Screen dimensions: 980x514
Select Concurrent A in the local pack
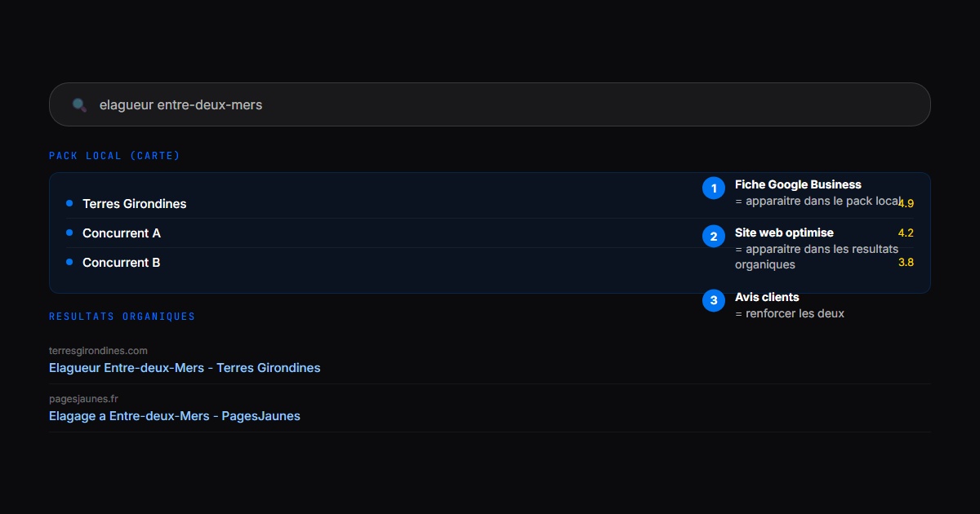click(x=122, y=233)
